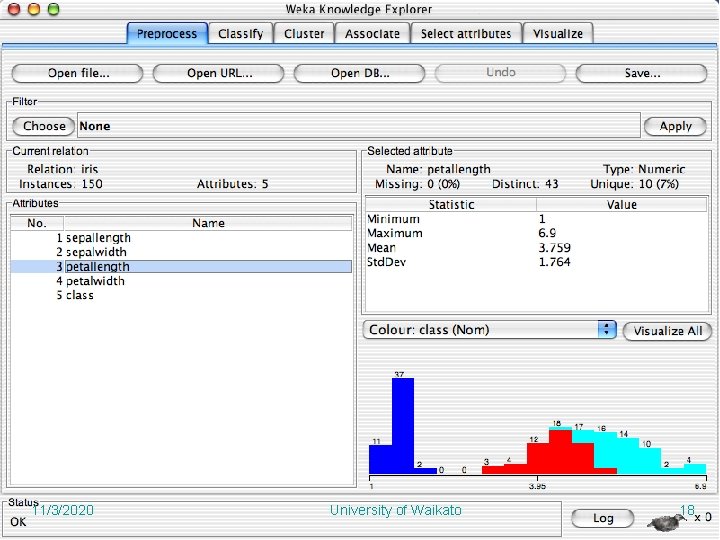Switch to the Classify tab
The height and width of the screenshot is (540, 720).
(241, 34)
